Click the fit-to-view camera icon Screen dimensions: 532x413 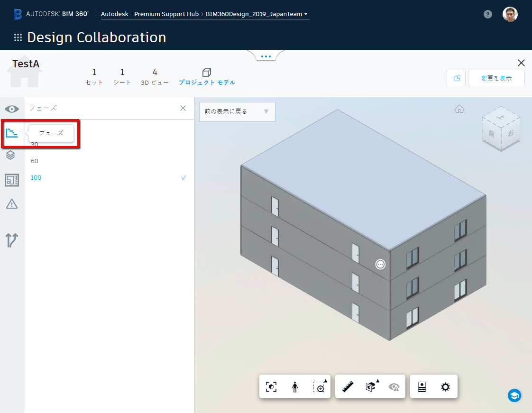270,386
